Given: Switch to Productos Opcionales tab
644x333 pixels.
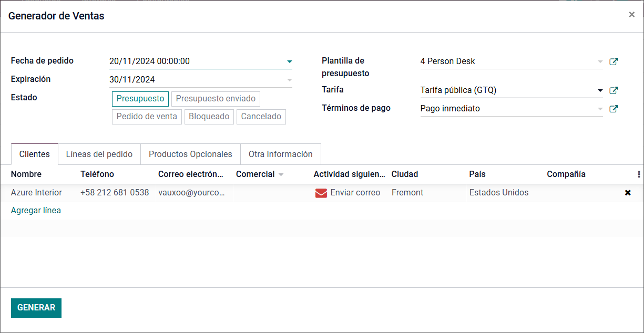Looking at the screenshot, I should pyautogui.click(x=190, y=154).
